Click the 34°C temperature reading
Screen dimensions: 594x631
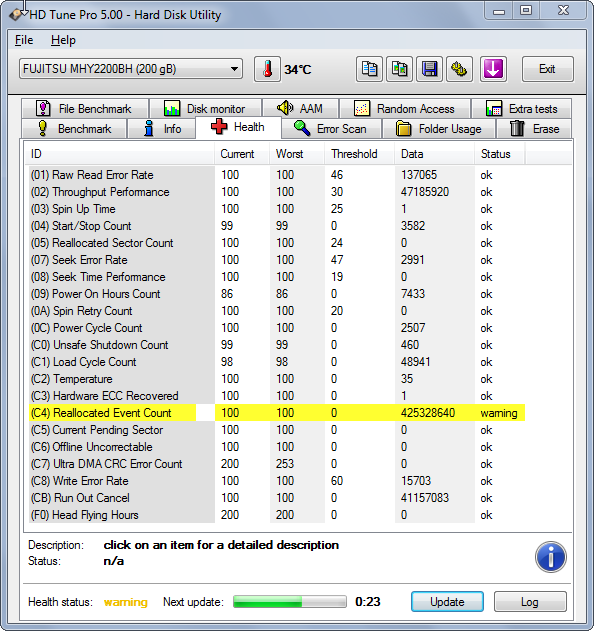pyautogui.click(x=298, y=70)
